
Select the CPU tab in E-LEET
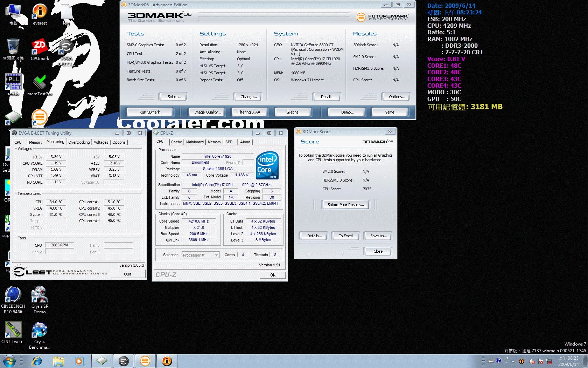tap(18, 142)
